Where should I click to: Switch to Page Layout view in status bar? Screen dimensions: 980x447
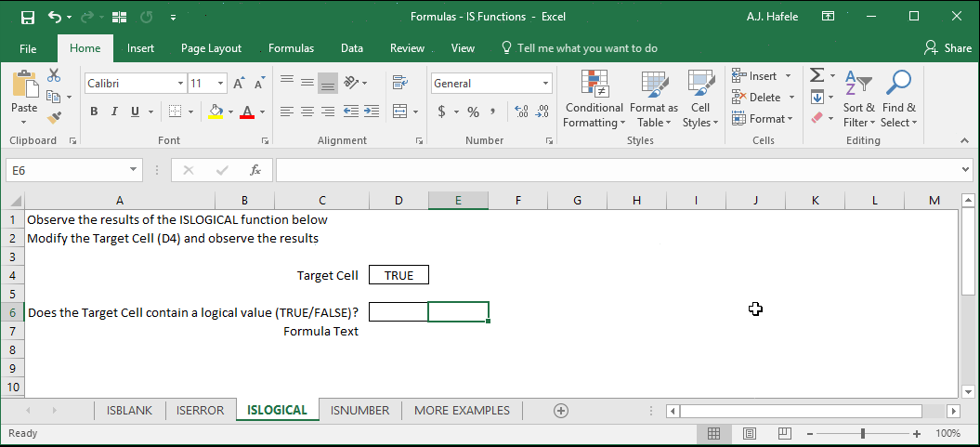pos(750,433)
